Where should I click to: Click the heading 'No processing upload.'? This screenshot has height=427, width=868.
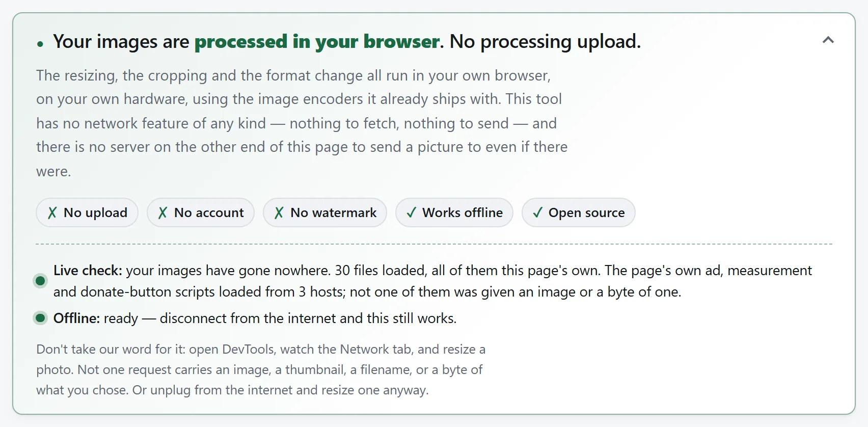tap(545, 41)
